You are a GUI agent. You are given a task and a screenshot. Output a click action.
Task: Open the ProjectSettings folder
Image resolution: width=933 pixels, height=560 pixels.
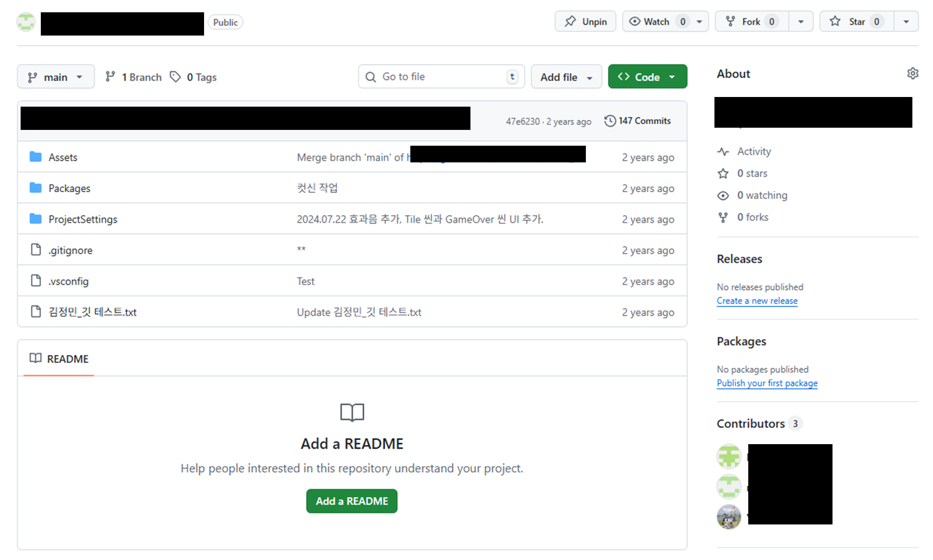pyautogui.click(x=83, y=219)
